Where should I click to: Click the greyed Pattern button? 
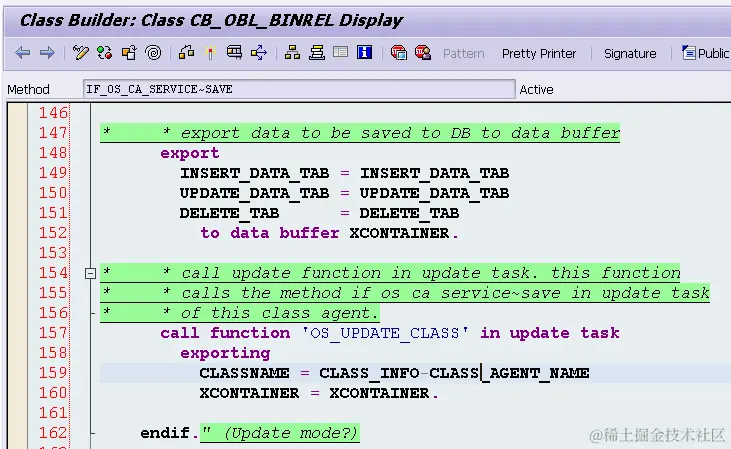coord(463,54)
